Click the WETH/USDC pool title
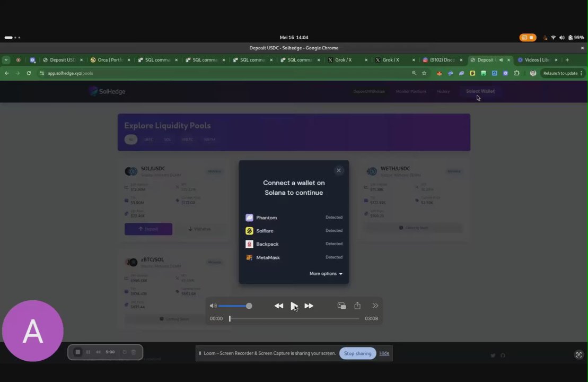 (x=395, y=169)
